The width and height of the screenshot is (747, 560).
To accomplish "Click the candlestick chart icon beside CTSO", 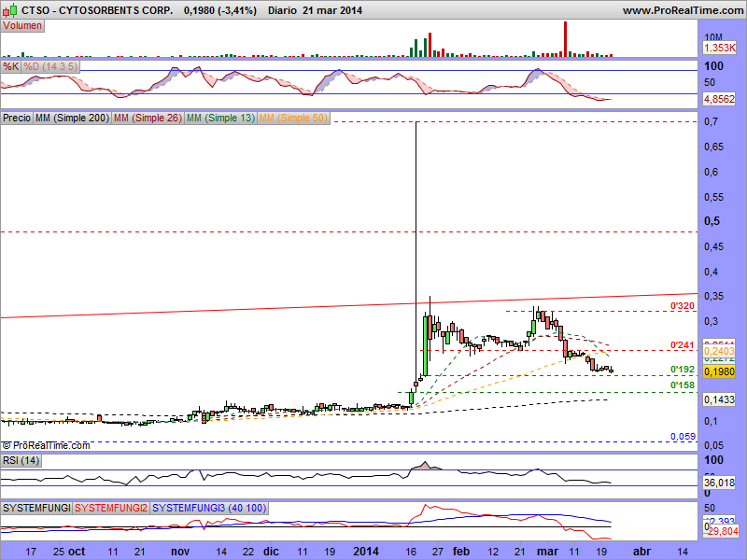I will [10, 10].
